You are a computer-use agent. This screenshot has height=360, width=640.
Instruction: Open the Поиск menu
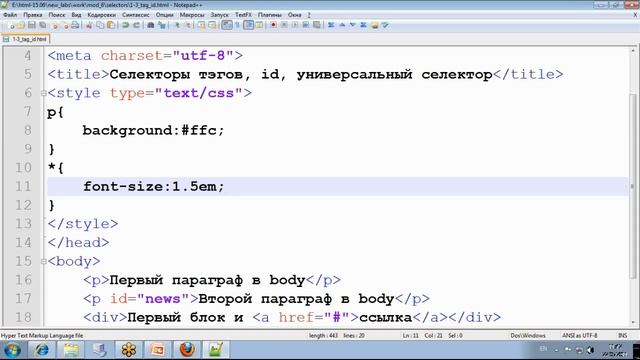pyautogui.click(x=57, y=15)
